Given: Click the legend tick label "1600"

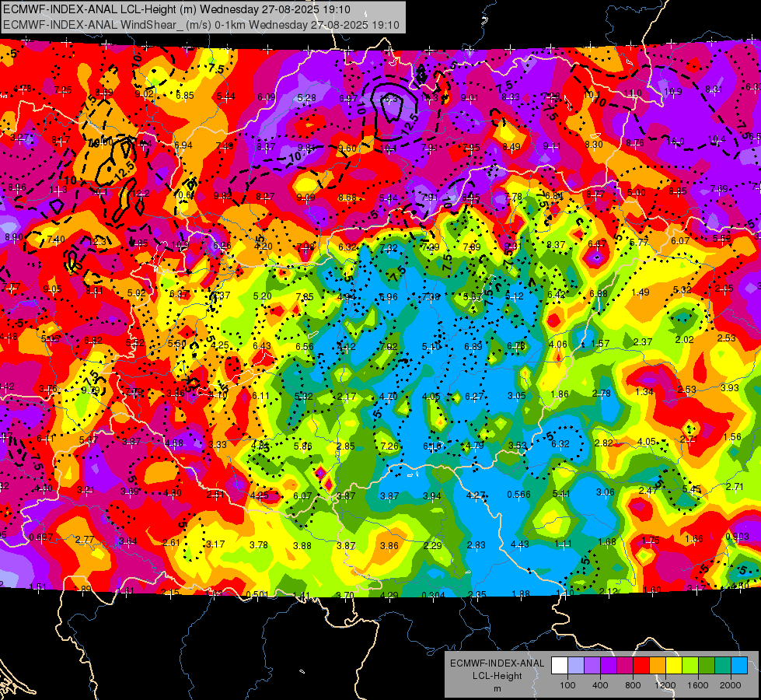Looking at the screenshot, I should (x=697, y=685).
